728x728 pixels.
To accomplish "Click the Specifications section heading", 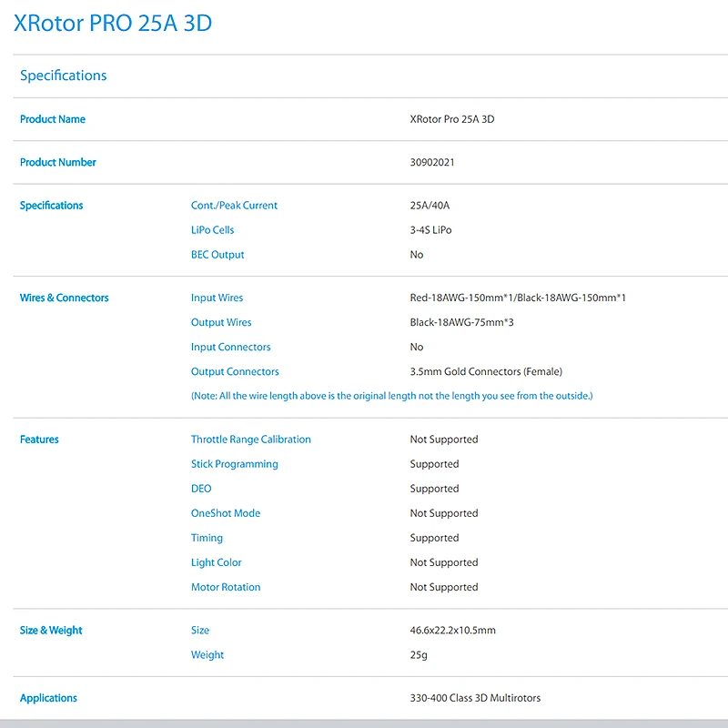I will [x=63, y=76].
